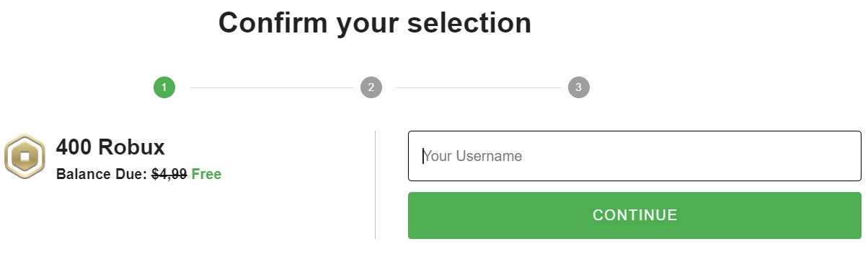Click the green Free price label

click(x=206, y=174)
